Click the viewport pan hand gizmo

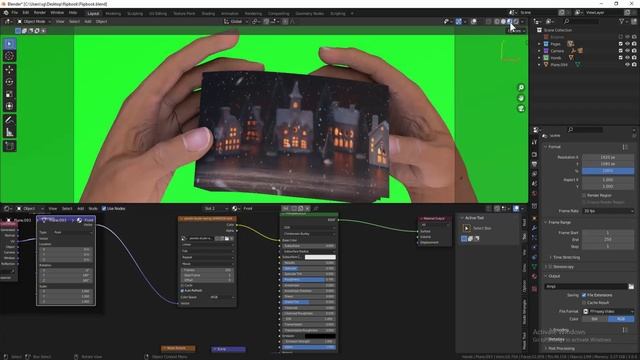(x=521, y=98)
